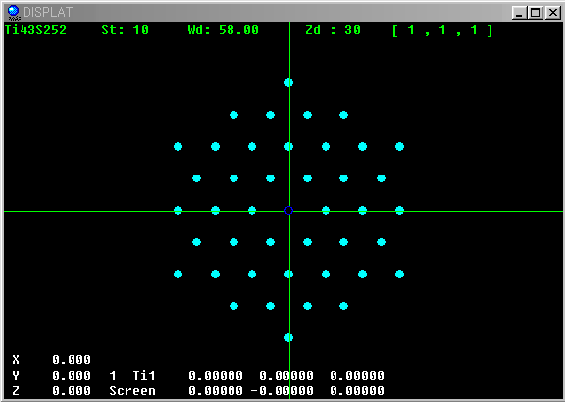Select the leftmost cyan atom on horizontal line
This screenshot has width=565, height=402.
click(x=178, y=210)
